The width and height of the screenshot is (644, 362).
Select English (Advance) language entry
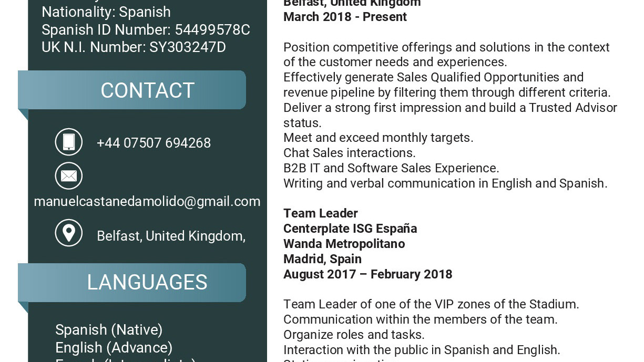(114, 348)
